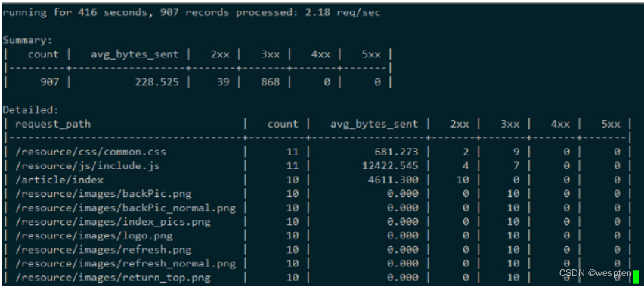
Task: Click avg bytes value 681.273
Action: click(x=396, y=152)
